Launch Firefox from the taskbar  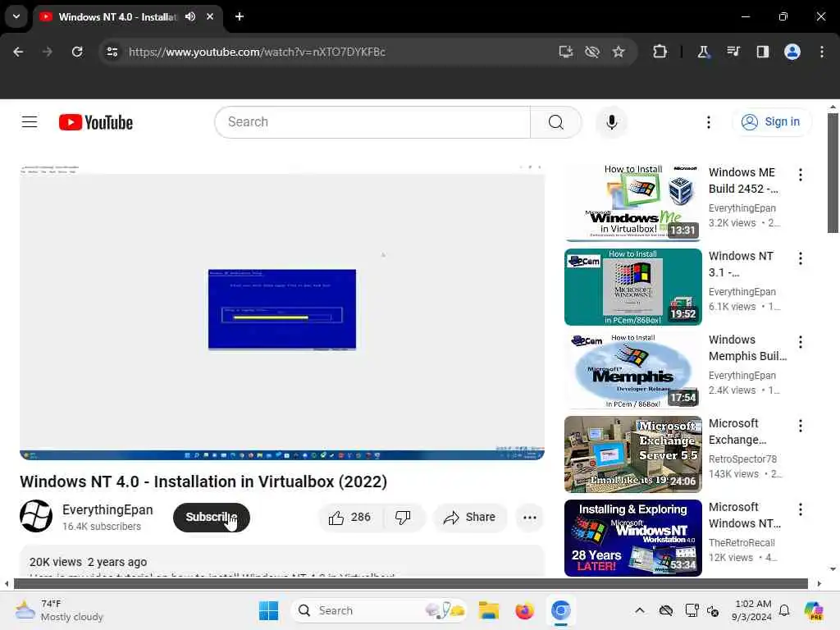[x=524, y=610]
